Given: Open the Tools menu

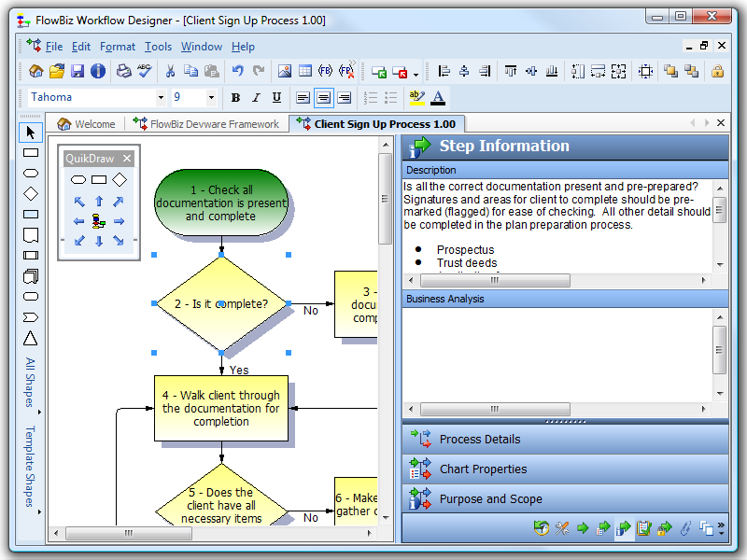Looking at the screenshot, I should pos(158,47).
